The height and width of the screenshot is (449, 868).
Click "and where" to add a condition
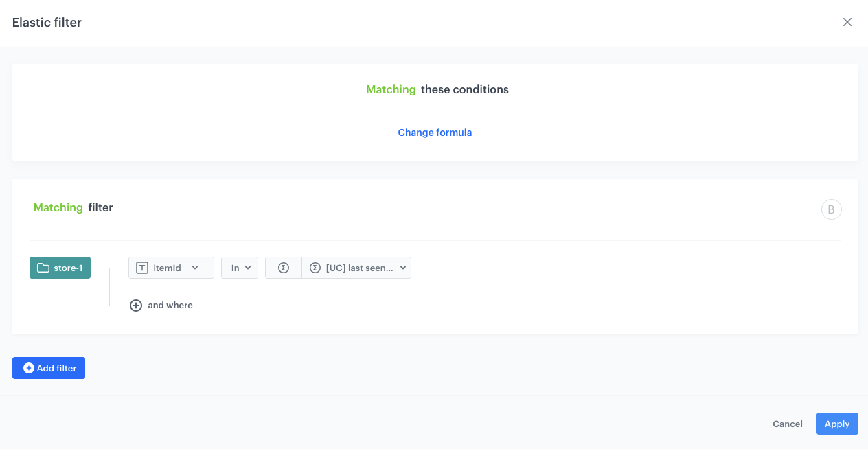tap(170, 305)
